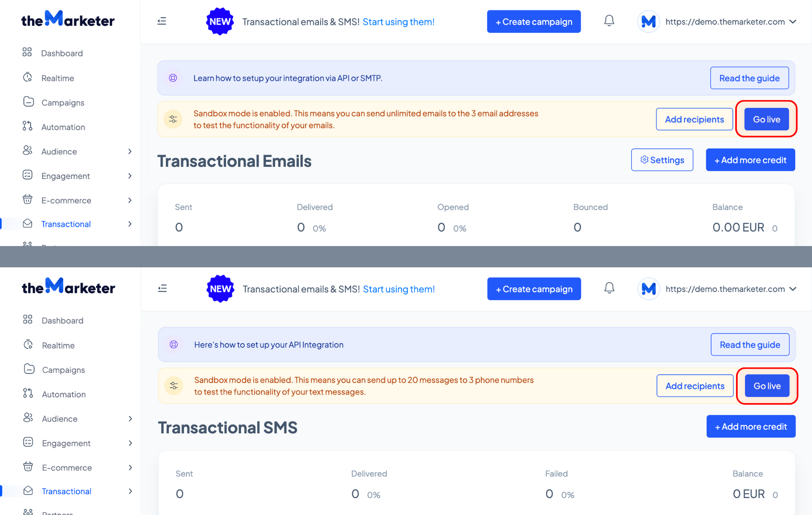Viewport: 812px width, 515px height.
Task: Click Read the guide for API Integration
Action: click(x=750, y=345)
